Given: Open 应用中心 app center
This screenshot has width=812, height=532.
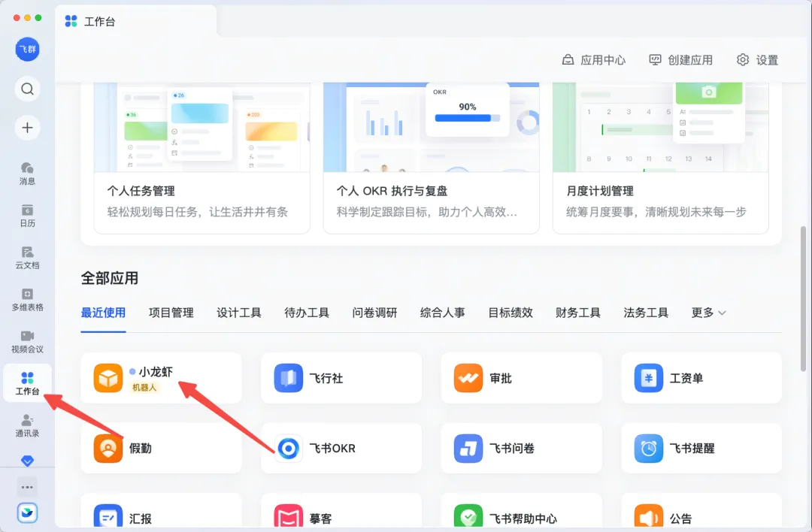Looking at the screenshot, I should (593, 60).
